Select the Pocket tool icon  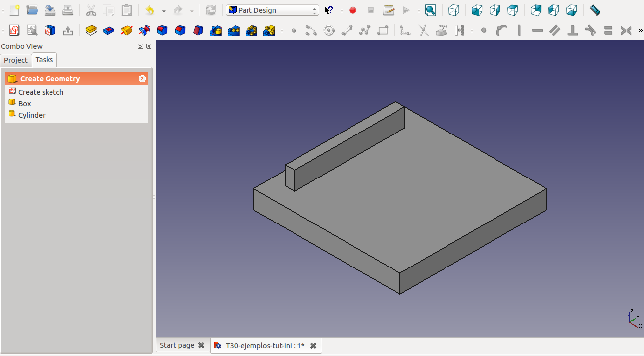[109, 31]
